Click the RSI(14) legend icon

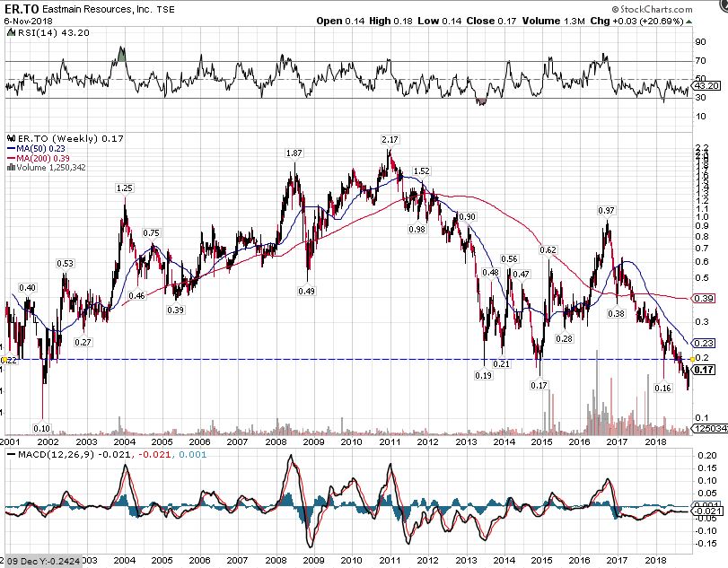point(10,32)
